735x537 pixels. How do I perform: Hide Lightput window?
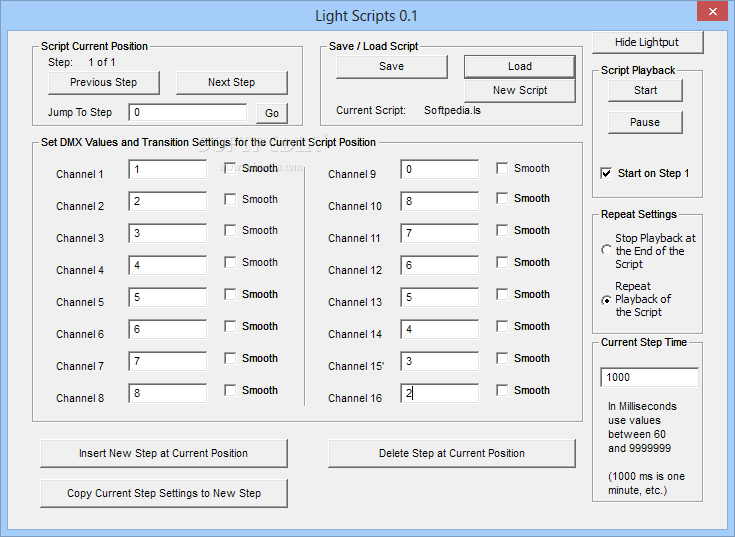(x=647, y=42)
